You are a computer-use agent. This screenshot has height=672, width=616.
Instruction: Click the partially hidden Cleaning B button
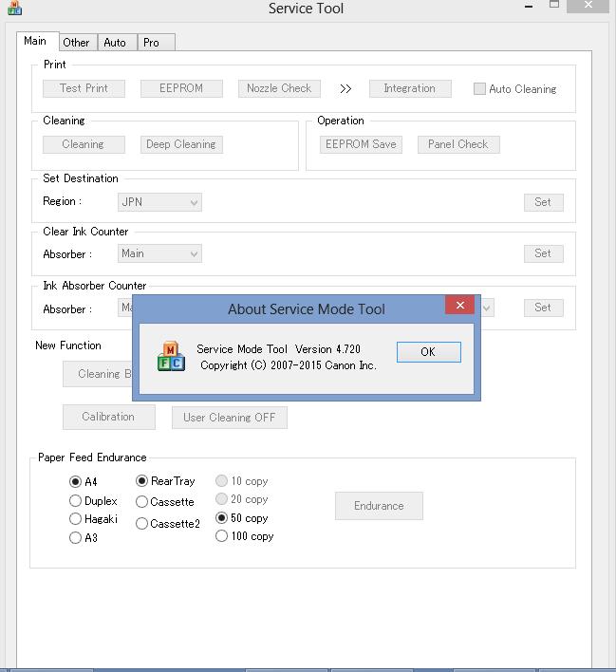click(x=98, y=374)
